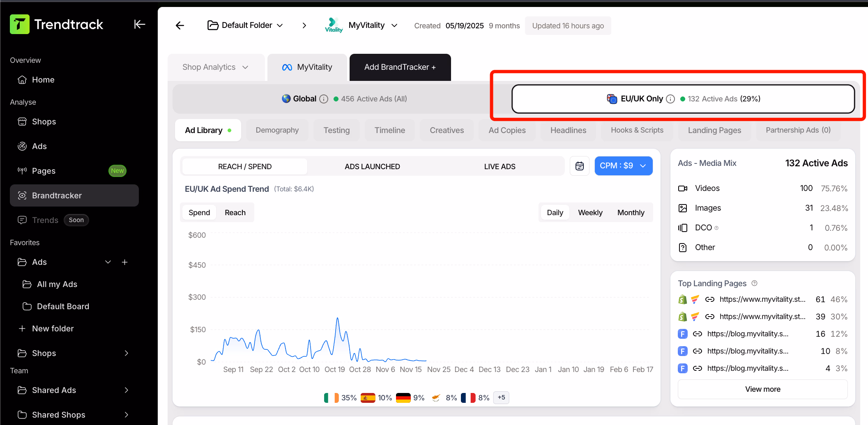Open the date range calendar picker
868x425 pixels.
point(579,166)
